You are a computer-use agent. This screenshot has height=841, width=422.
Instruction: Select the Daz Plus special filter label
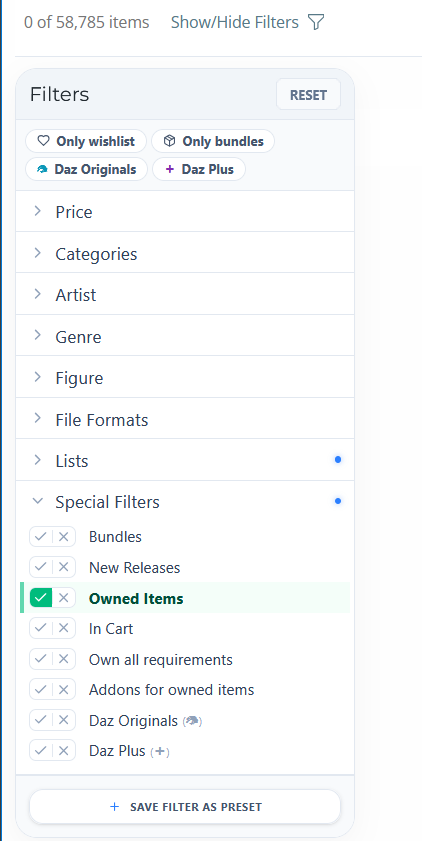tap(117, 751)
